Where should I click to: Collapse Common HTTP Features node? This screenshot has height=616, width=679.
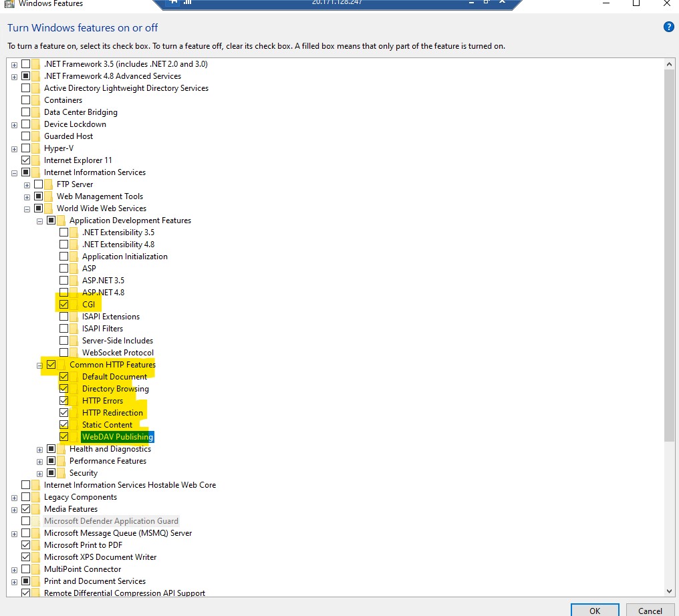pos(39,365)
